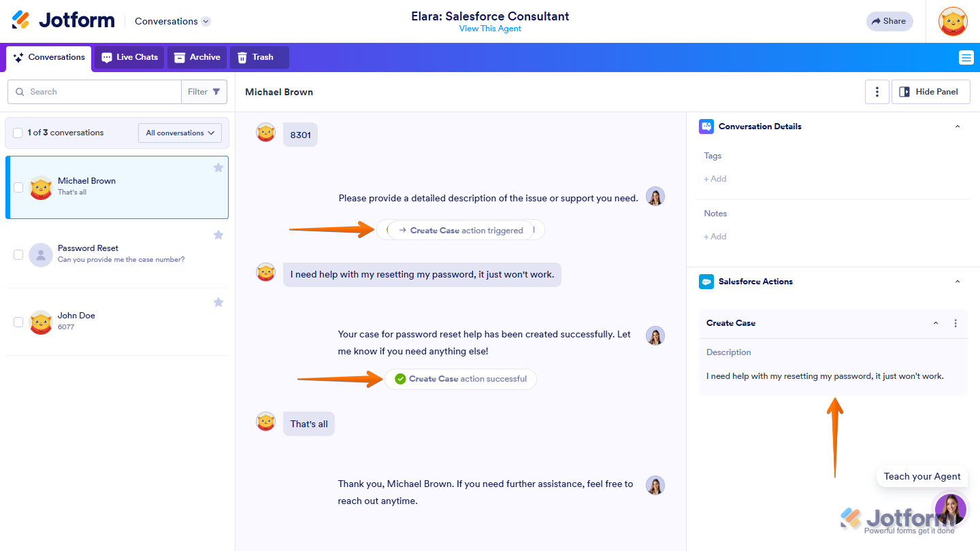Open the Conversations dropdown next to the logo

(x=173, y=21)
